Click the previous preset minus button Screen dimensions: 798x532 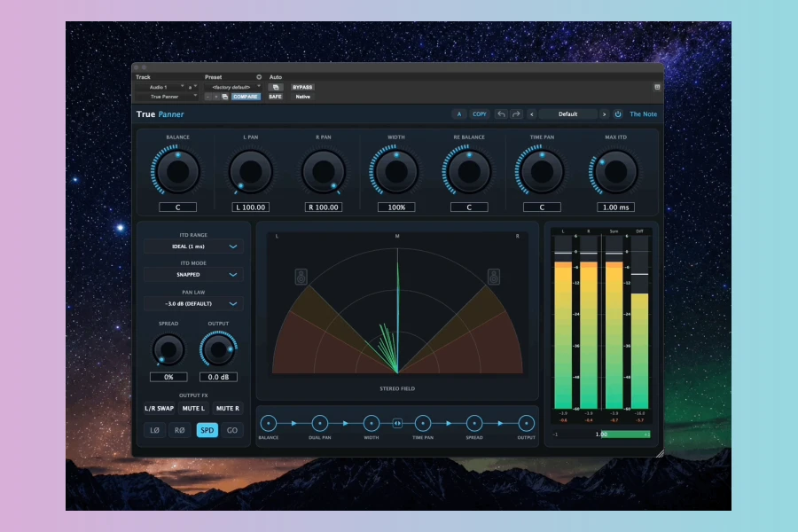coord(208,97)
